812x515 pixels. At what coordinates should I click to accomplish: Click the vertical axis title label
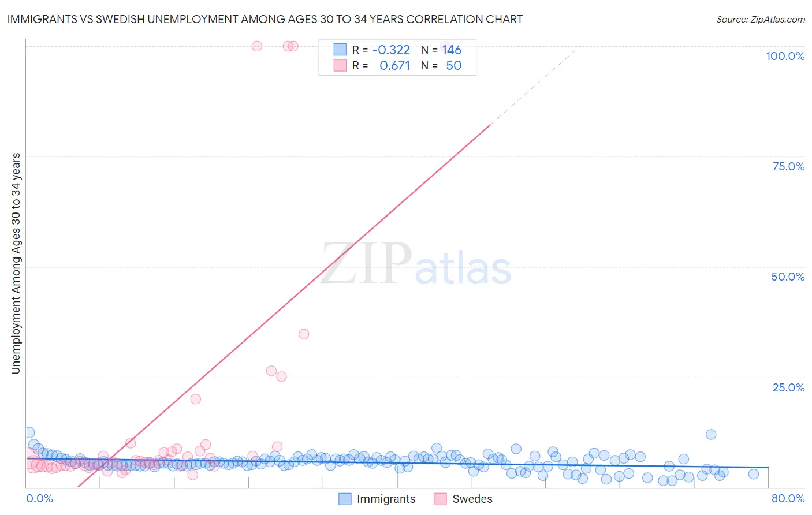tap(16, 263)
